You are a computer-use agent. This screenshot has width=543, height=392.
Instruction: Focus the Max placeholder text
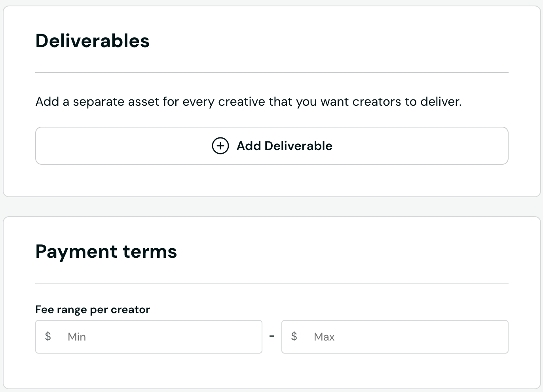click(x=324, y=337)
